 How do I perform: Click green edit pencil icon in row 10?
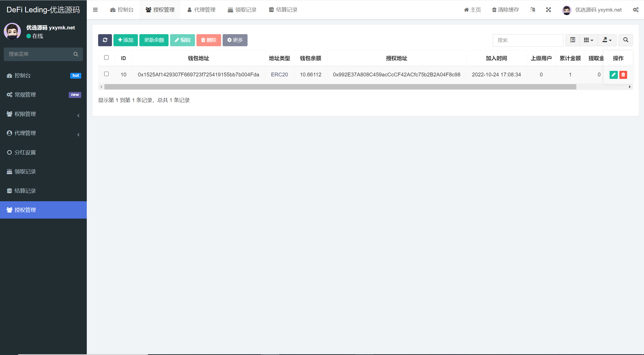click(613, 75)
